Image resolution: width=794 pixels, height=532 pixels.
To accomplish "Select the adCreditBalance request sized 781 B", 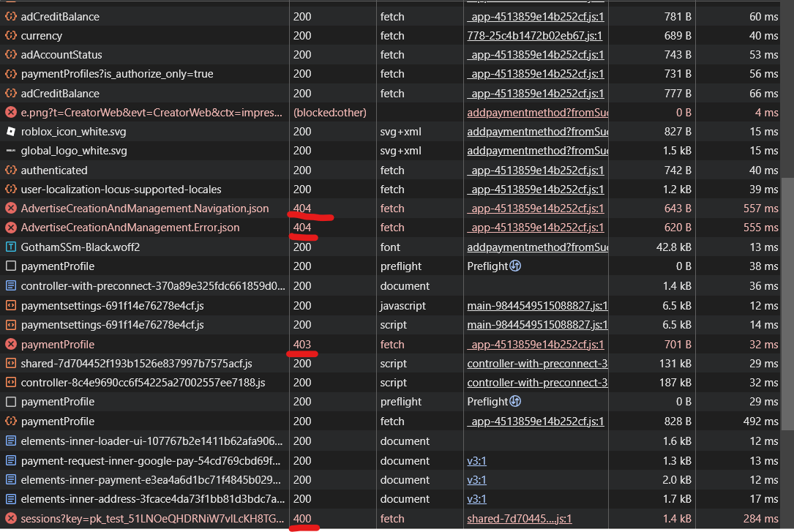I will coord(60,17).
